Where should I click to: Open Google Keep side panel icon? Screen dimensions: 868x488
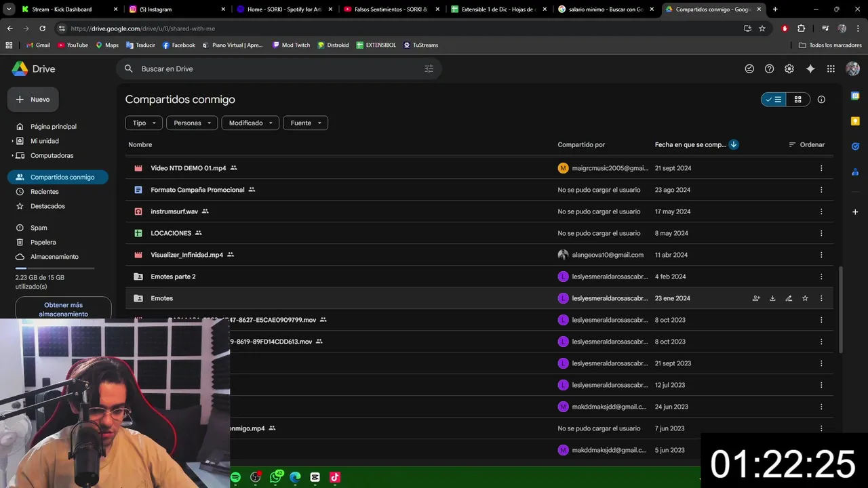pos(855,121)
